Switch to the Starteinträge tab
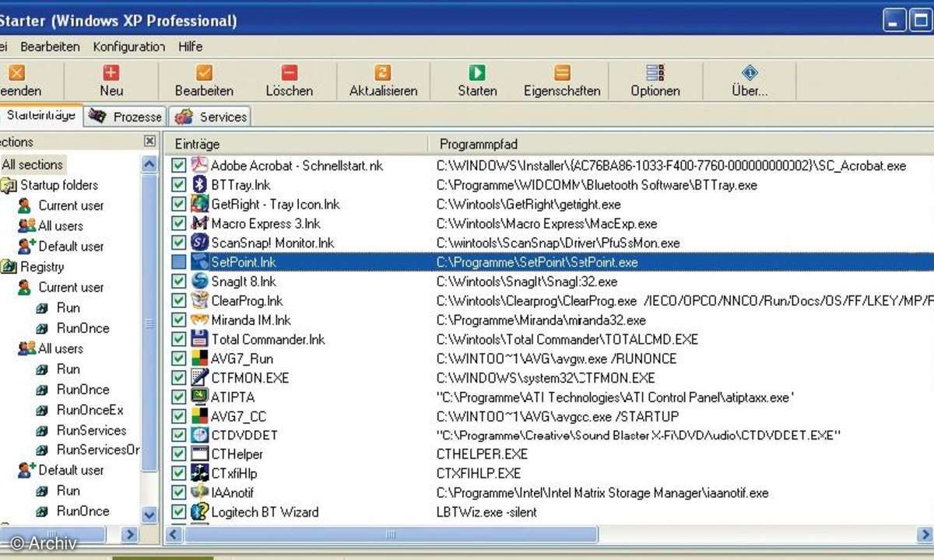 pos(40,116)
